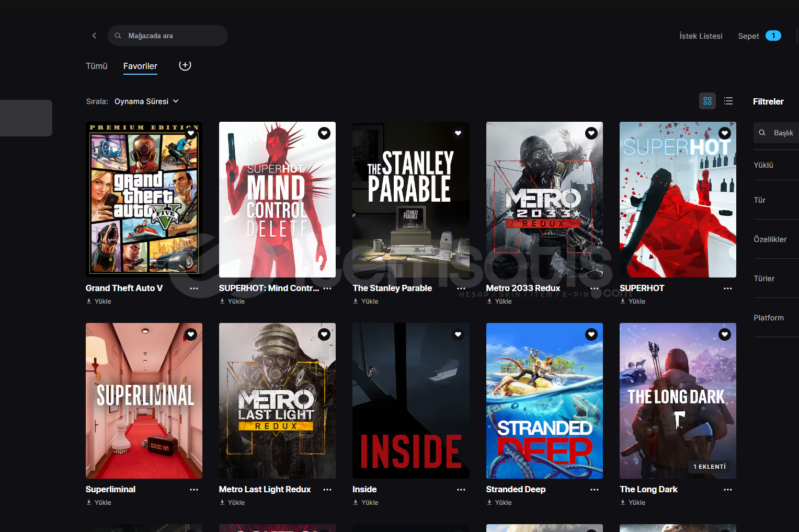Click the 1 EKLENTİ badge on The Long Dark

pos(710,467)
